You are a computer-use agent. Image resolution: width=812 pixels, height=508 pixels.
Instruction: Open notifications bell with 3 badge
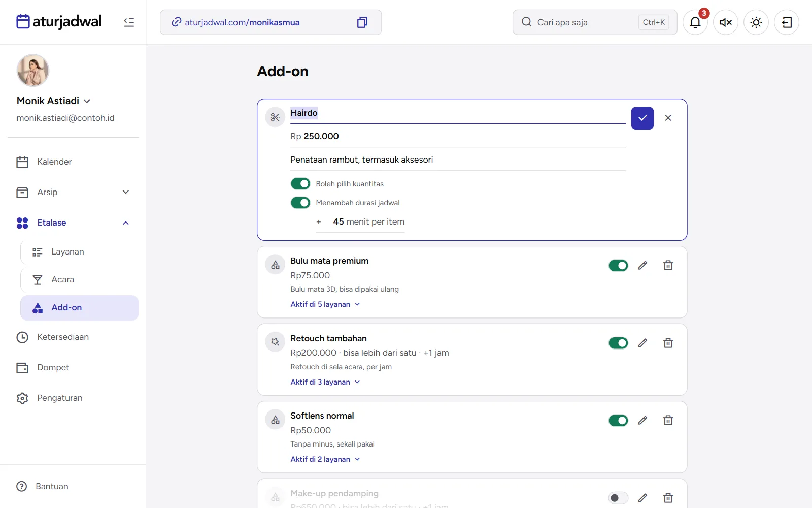pos(695,22)
